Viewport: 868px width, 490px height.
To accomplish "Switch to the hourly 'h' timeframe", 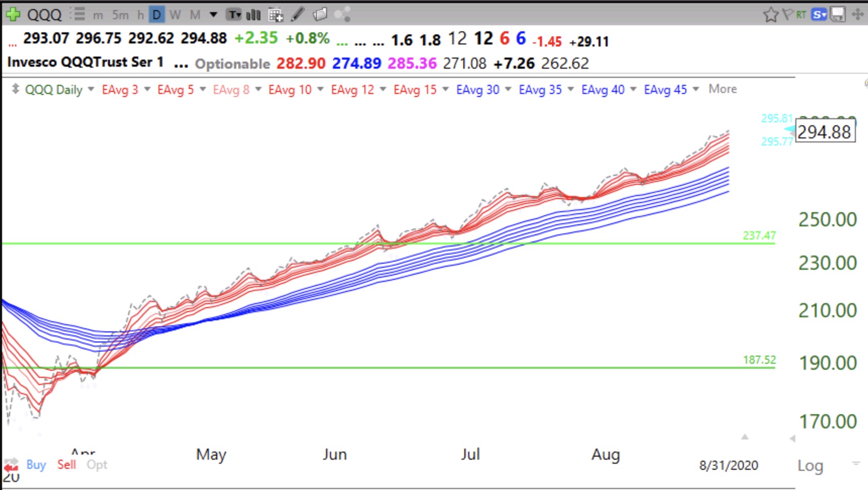I will [140, 15].
